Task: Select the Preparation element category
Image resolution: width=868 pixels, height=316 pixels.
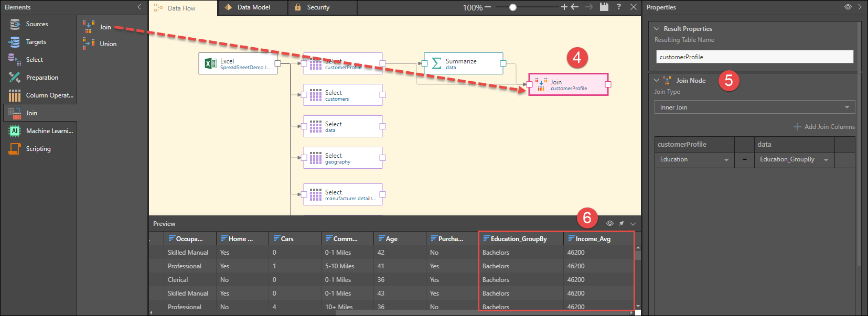Action: click(x=41, y=78)
